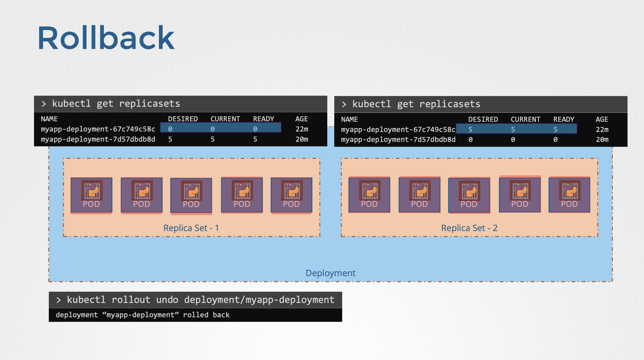Click the rolled back confirmation message text

click(142, 315)
